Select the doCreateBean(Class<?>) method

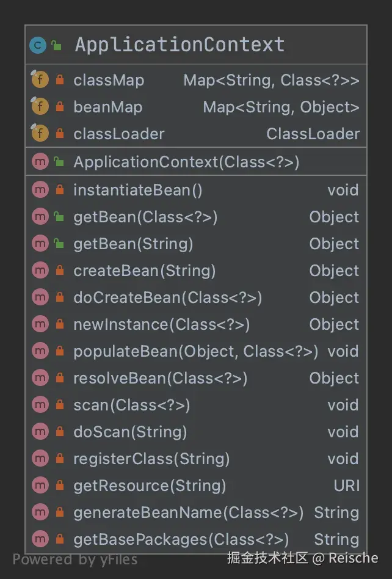click(x=167, y=297)
